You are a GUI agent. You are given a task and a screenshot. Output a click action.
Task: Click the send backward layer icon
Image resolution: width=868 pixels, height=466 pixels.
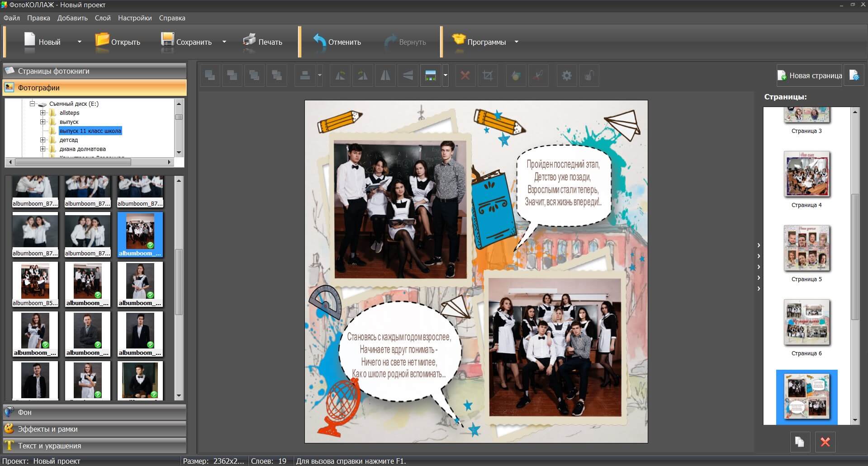point(255,75)
